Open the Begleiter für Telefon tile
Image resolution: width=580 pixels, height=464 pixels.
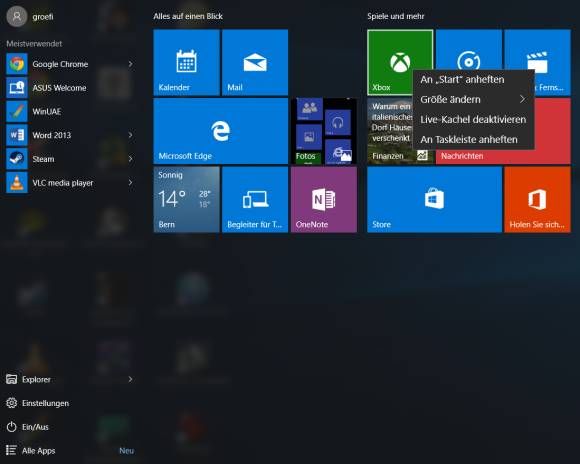click(x=255, y=199)
